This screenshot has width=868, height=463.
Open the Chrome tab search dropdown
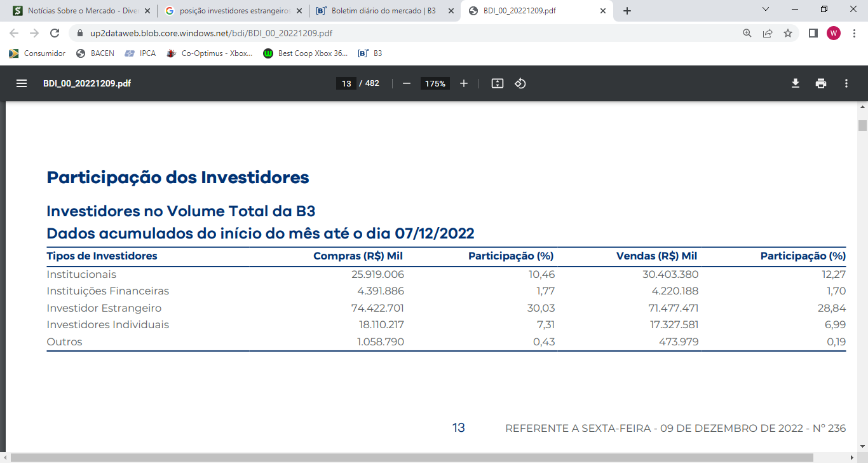(766, 10)
